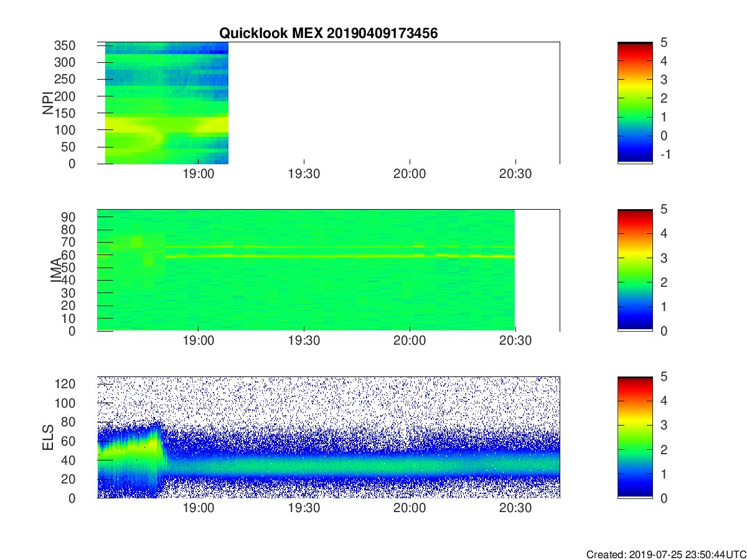
Task: Click the IMA spectrogram bright line band
Action: pos(340,255)
